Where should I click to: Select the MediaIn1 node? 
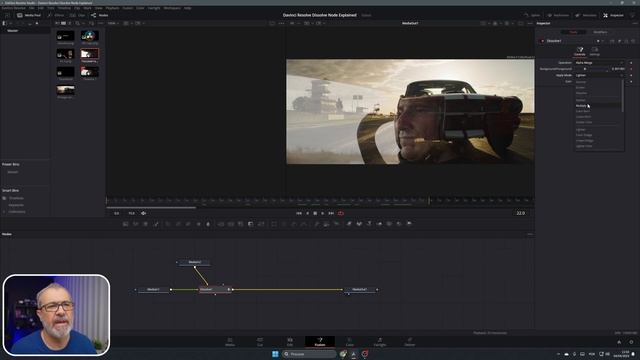153,289
